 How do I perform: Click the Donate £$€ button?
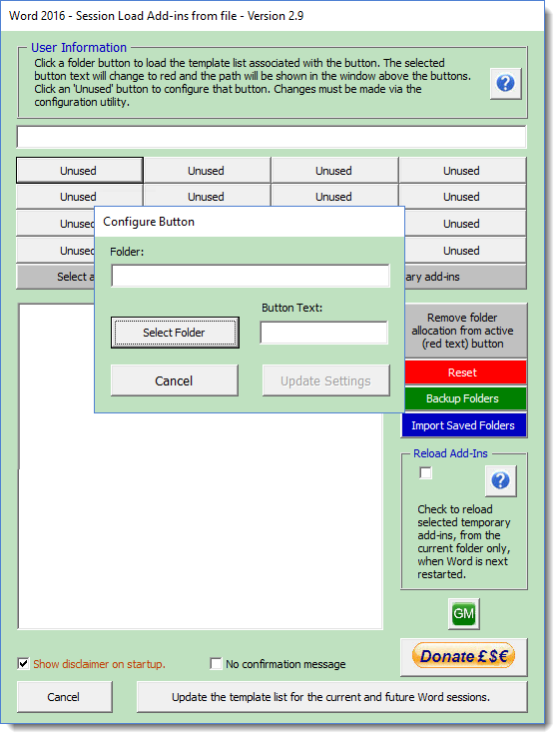click(x=464, y=656)
